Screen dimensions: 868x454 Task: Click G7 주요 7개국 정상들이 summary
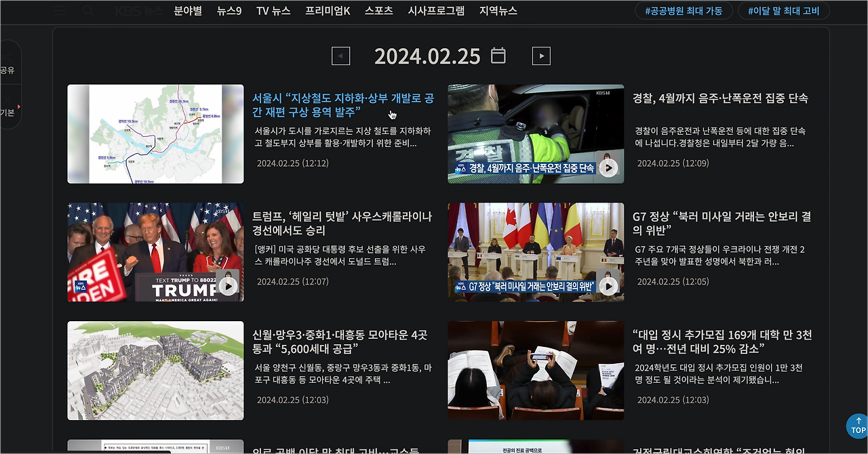(720, 255)
